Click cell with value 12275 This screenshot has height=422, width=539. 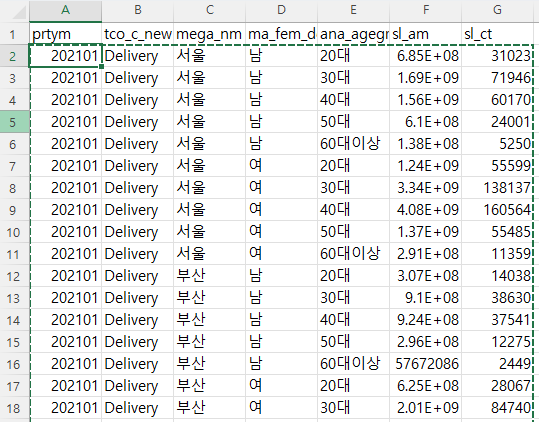pyautogui.click(x=497, y=342)
